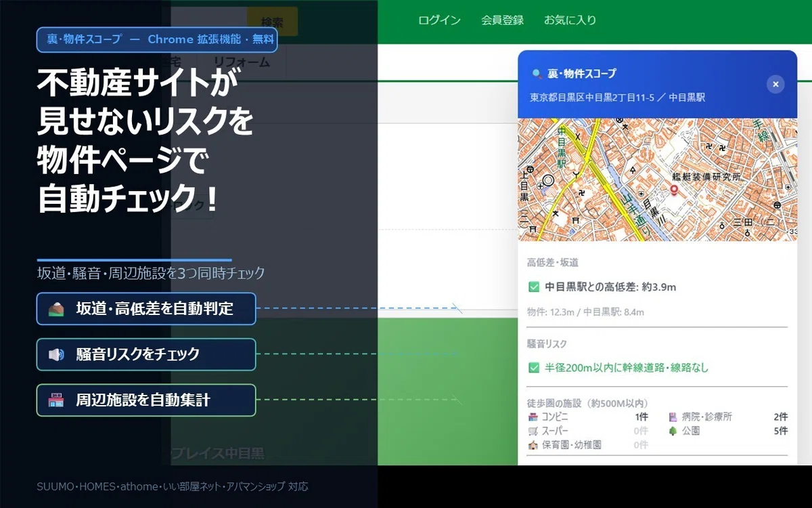Open the お気に入り link
812x508 pixels.
coord(570,20)
